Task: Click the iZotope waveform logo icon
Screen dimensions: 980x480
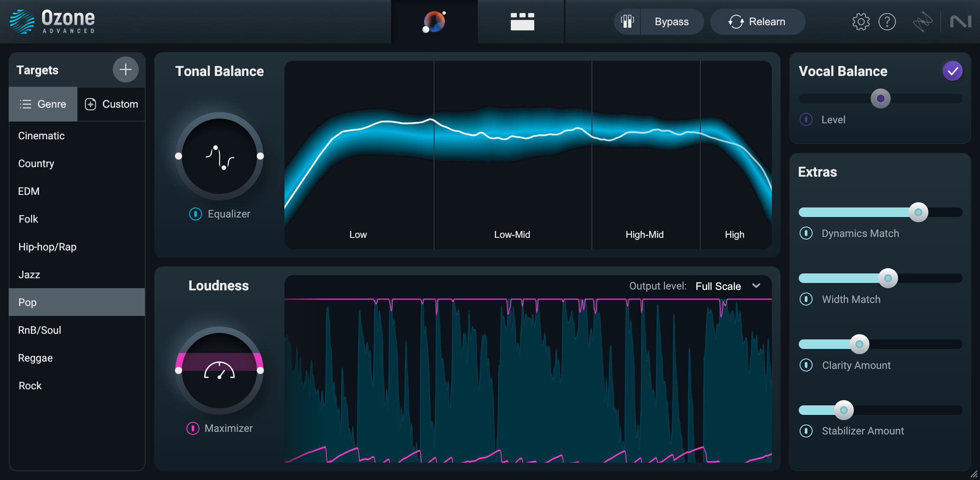Action: [x=923, y=21]
